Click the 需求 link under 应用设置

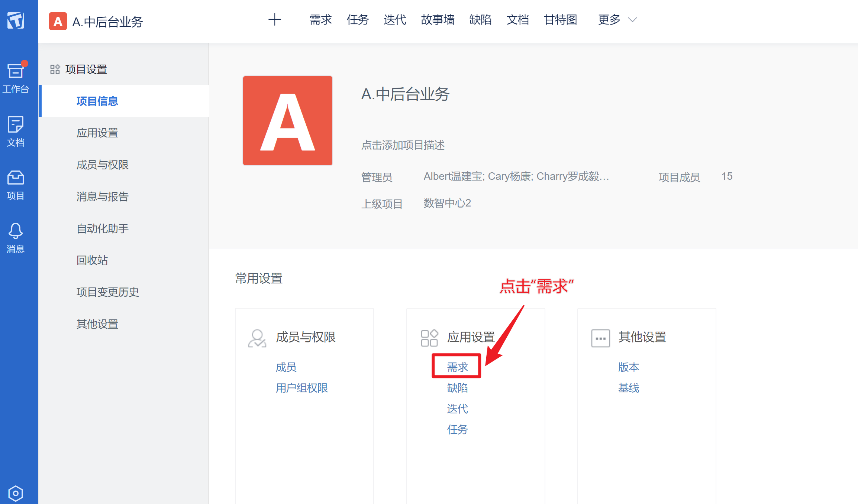tap(457, 367)
